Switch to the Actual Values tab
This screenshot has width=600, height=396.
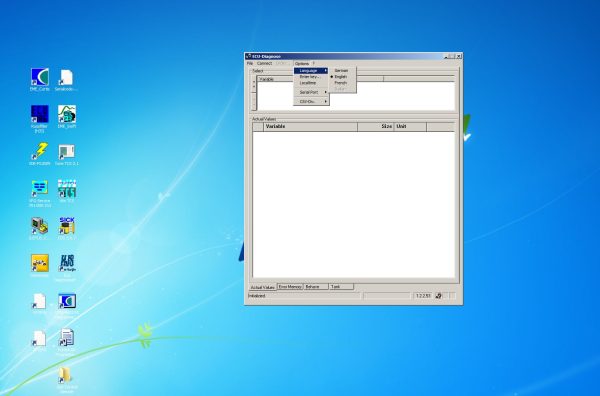pos(262,287)
